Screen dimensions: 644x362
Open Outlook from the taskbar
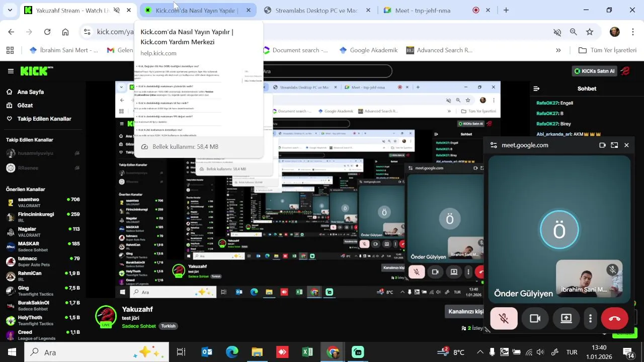click(207, 352)
